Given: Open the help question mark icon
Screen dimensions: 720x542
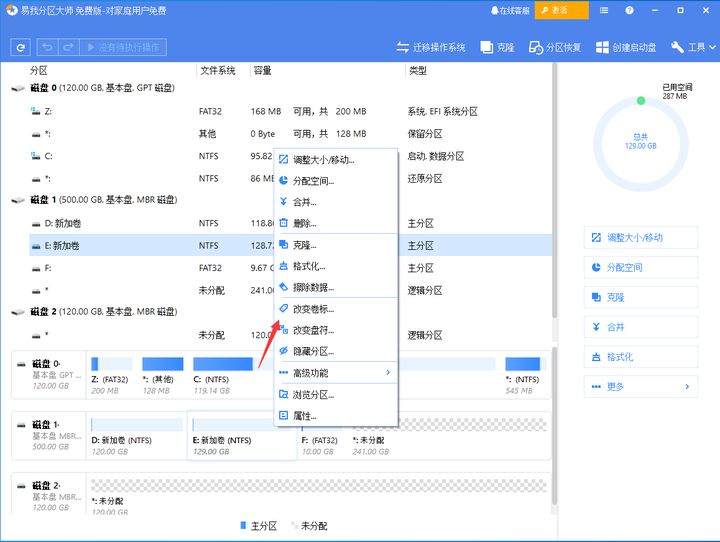Looking at the screenshot, I should click(629, 10).
